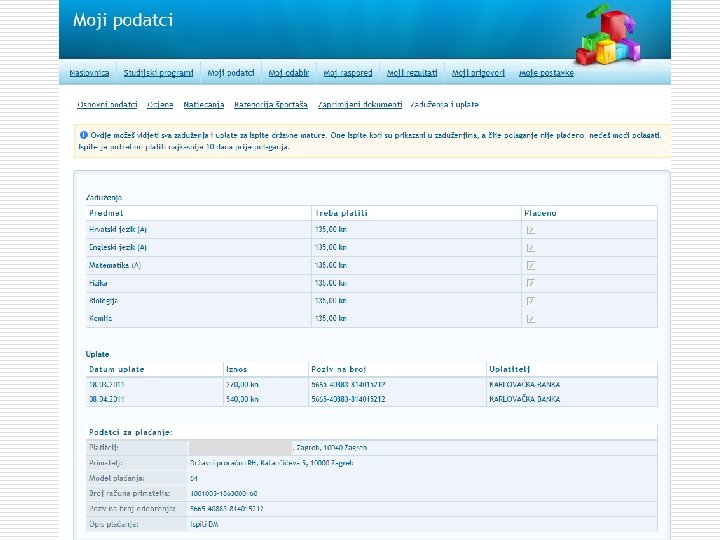Screen dimensions: 720x540
Task: Open Moj raspored page
Action: (348, 73)
